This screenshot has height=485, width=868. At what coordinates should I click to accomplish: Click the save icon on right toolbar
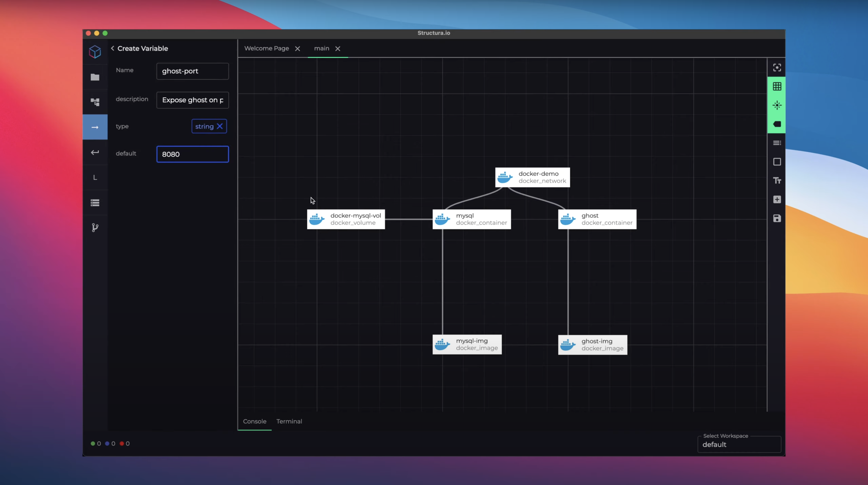[777, 218]
